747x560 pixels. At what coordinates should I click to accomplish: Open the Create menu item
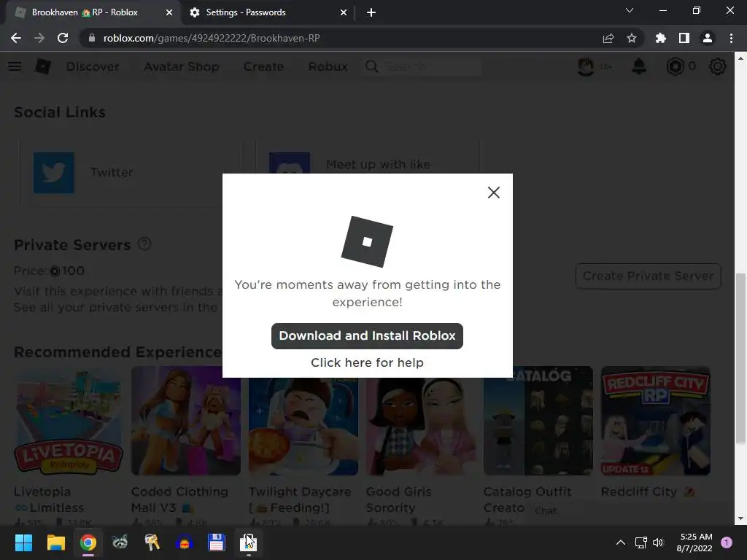click(x=263, y=66)
